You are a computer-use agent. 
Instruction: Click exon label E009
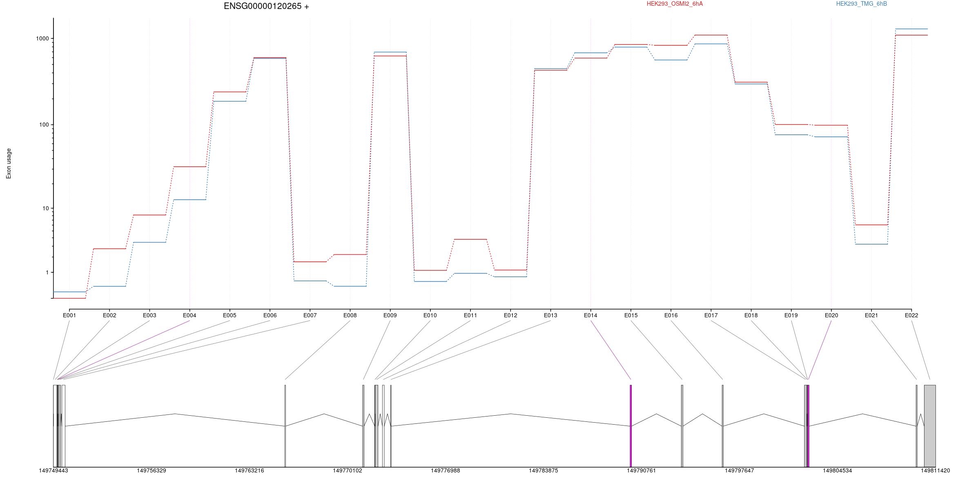(x=390, y=315)
